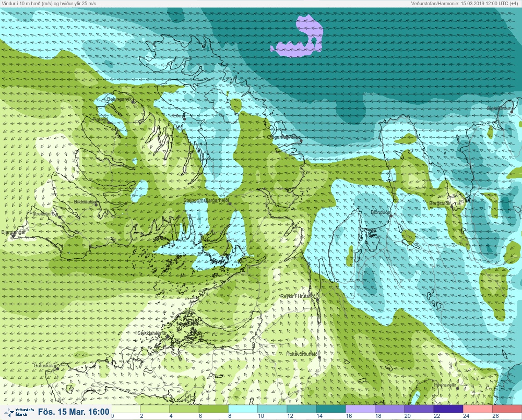The width and height of the screenshot is (522, 420).
Task: Click the Veðurstofa Íslands logo
Action: [18, 412]
